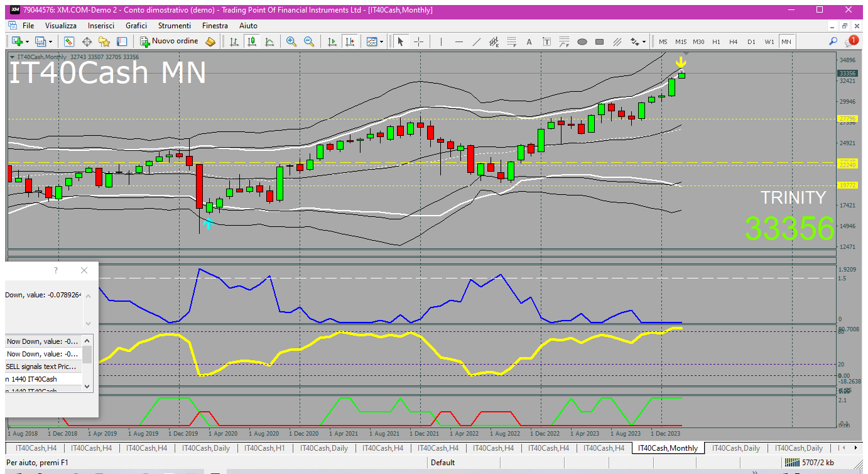Select the Fibonacci Retracement tool
The width and height of the screenshot is (868, 474).
(x=512, y=41)
